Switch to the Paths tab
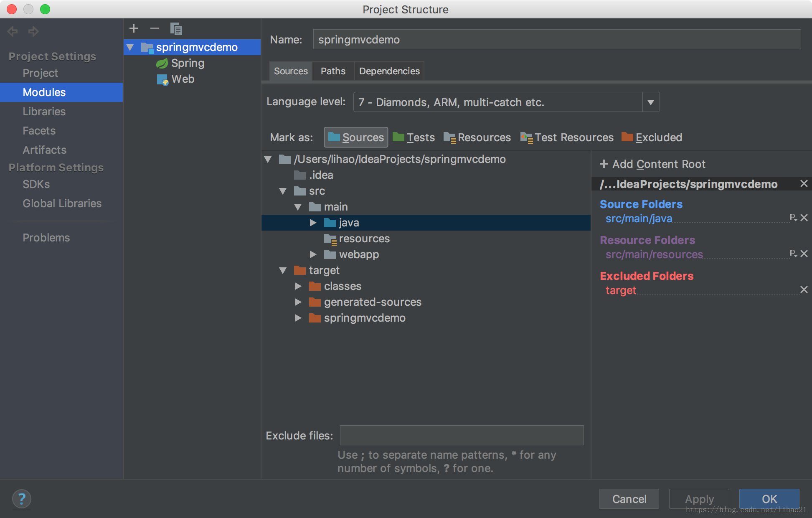Image resolution: width=812 pixels, height=518 pixels. (x=333, y=71)
